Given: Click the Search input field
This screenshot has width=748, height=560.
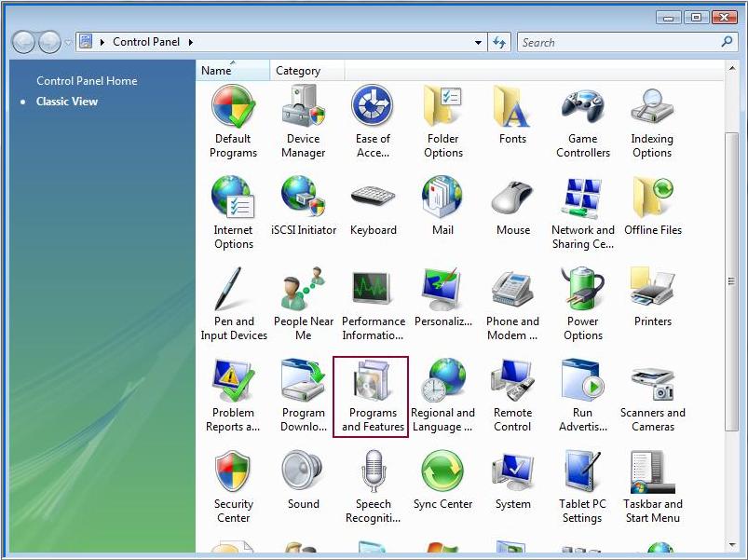Looking at the screenshot, I should [x=619, y=43].
